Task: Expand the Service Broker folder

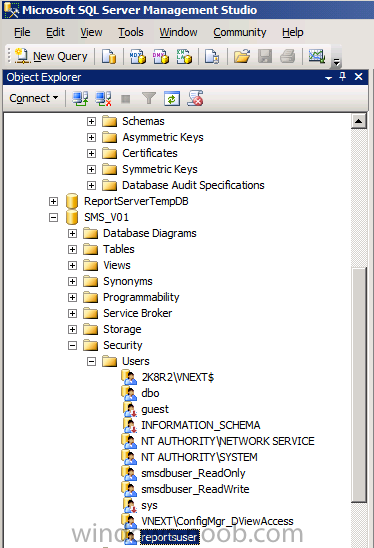Action: coord(72,313)
